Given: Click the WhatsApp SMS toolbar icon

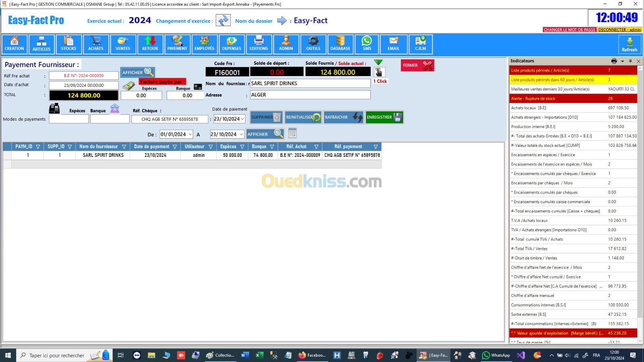Looking at the screenshot, I should tap(367, 44).
